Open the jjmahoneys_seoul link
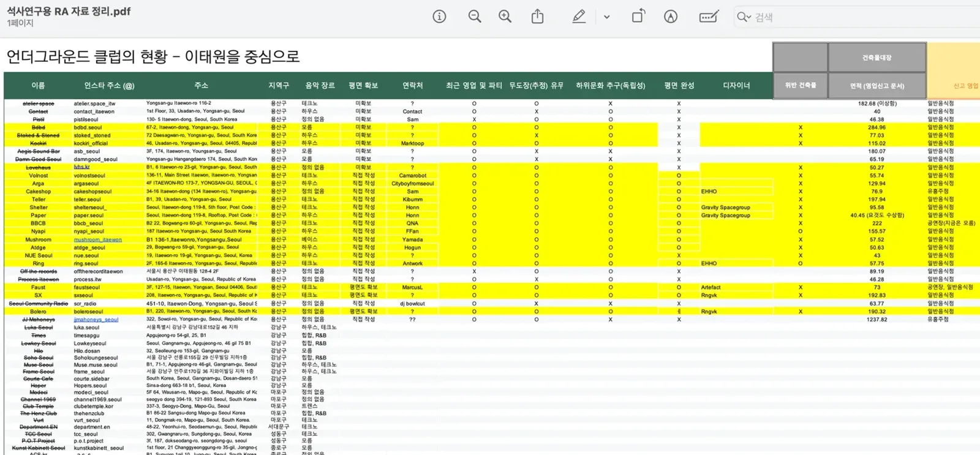Viewport: 980px width, 455px height. pyautogui.click(x=96, y=319)
